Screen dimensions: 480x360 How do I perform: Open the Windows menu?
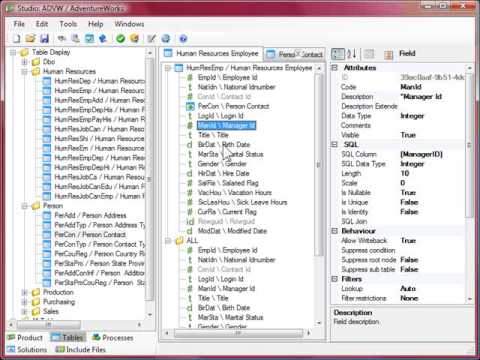(x=129, y=24)
